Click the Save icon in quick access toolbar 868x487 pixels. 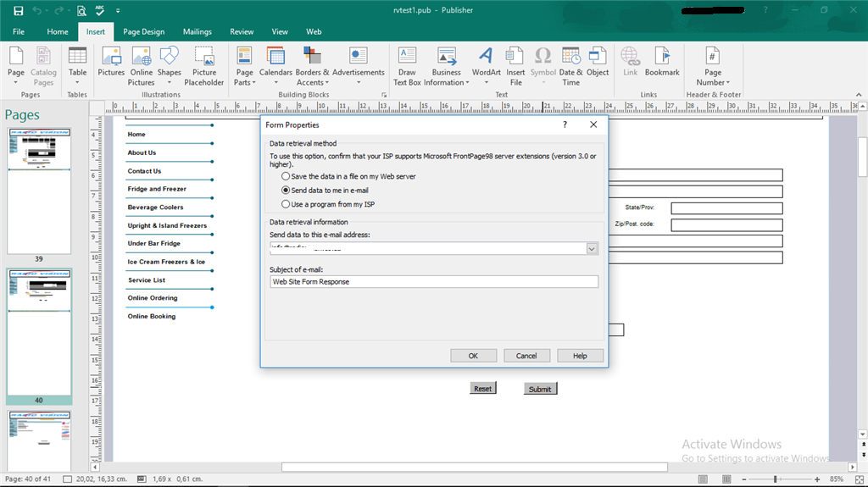19,10
